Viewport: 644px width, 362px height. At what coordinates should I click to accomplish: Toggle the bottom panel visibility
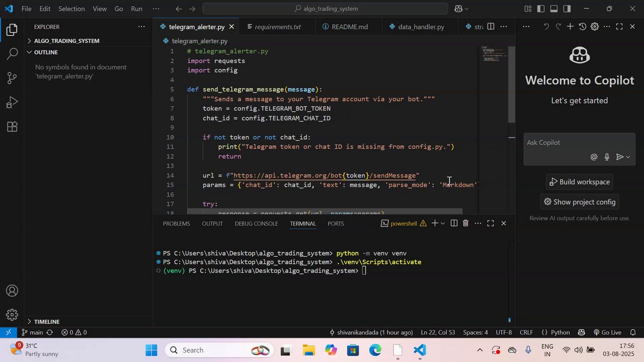554,9
